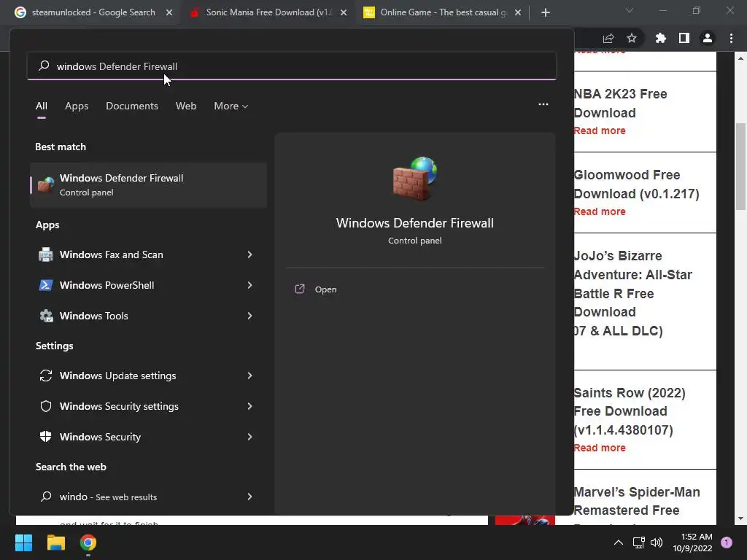Expand Windows Security settings chevron
The height and width of the screenshot is (560, 747).
pyautogui.click(x=249, y=406)
